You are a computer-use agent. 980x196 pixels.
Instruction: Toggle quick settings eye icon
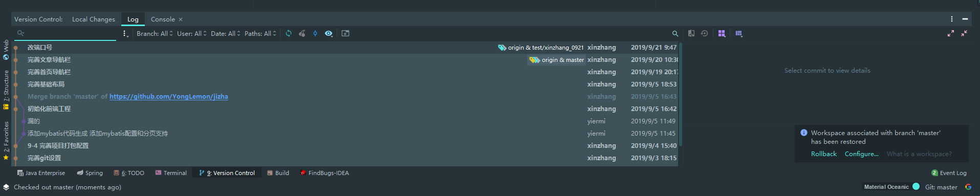tap(329, 33)
